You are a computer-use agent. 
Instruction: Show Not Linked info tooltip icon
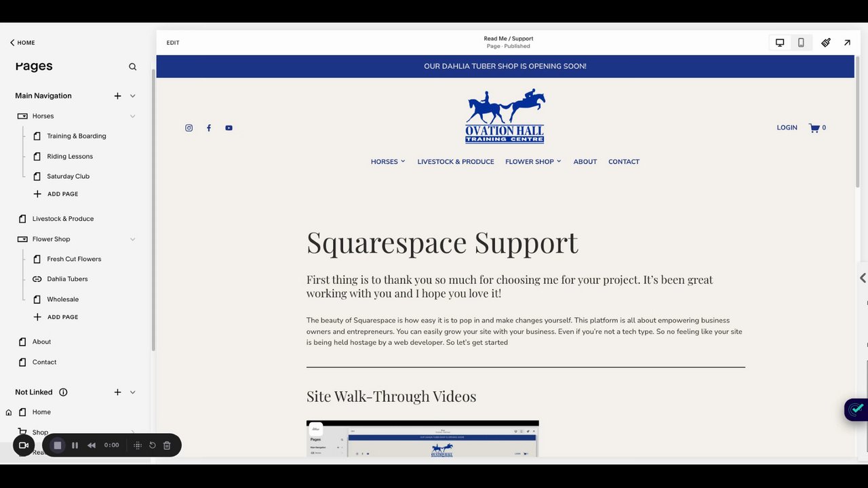point(63,392)
